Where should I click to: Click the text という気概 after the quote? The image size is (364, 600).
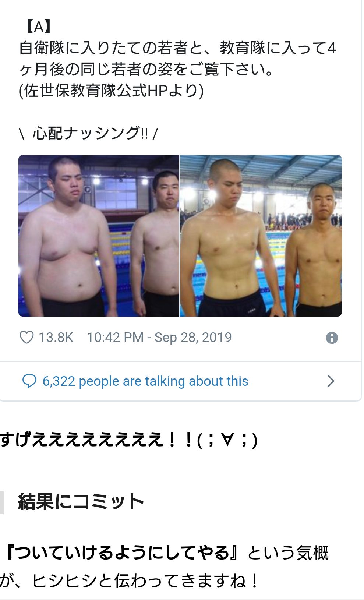[288, 553]
